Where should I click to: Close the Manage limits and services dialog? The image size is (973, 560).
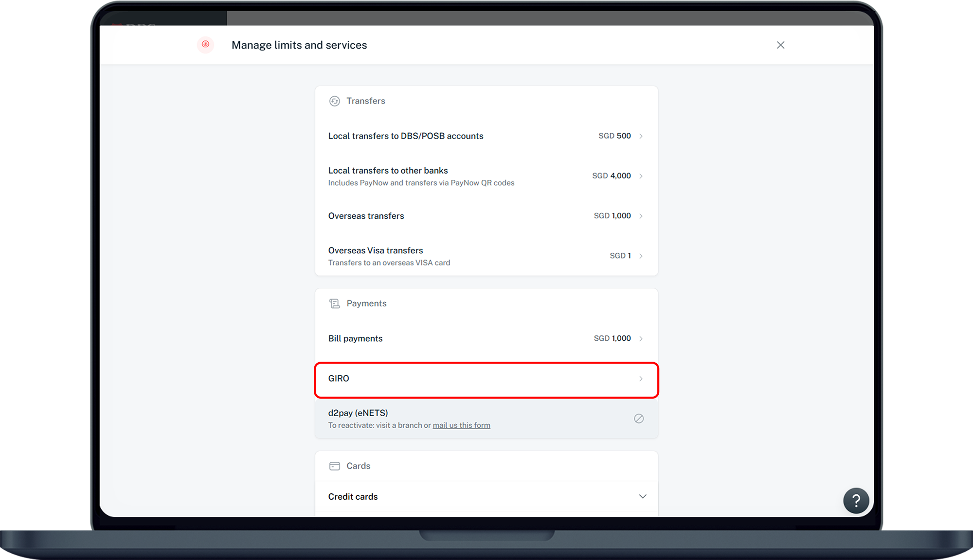(x=780, y=45)
